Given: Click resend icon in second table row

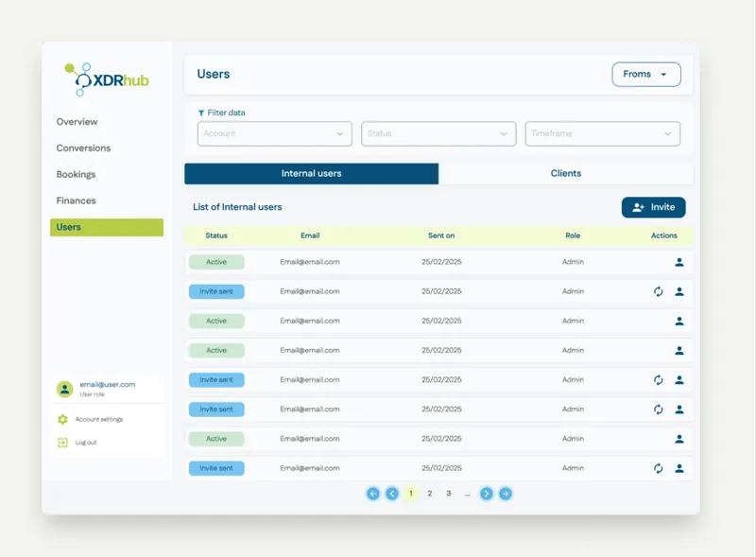Looking at the screenshot, I should tap(658, 291).
